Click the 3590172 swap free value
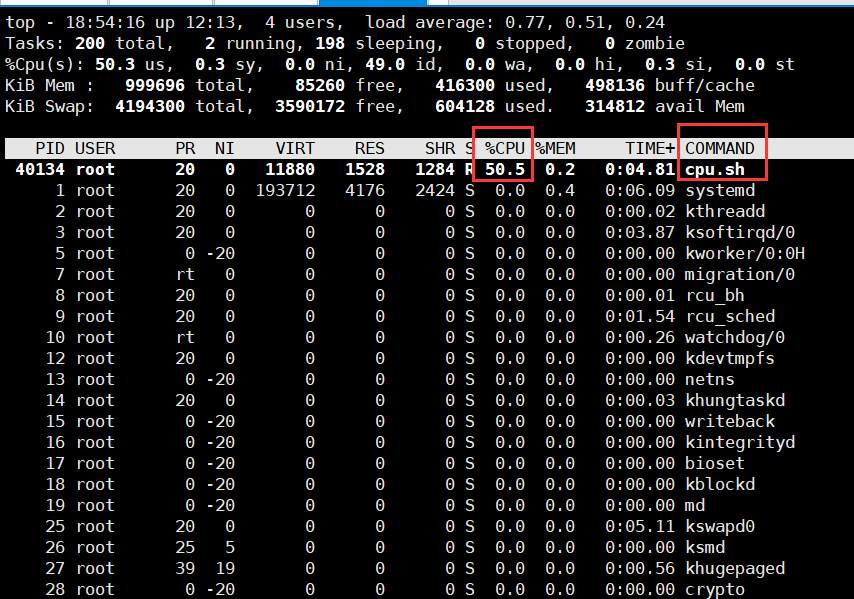 pos(310,106)
